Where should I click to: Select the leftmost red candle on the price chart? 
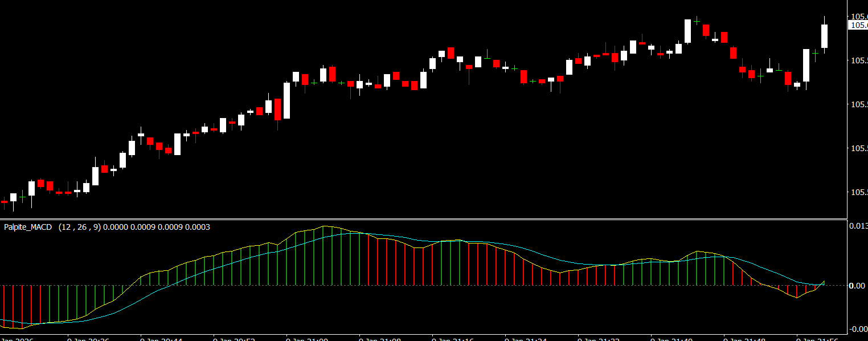[4, 201]
